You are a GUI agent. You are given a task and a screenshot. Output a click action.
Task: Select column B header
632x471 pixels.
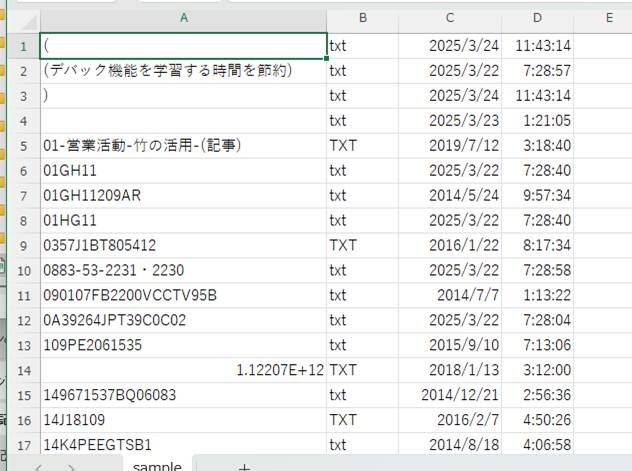click(x=362, y=17)
